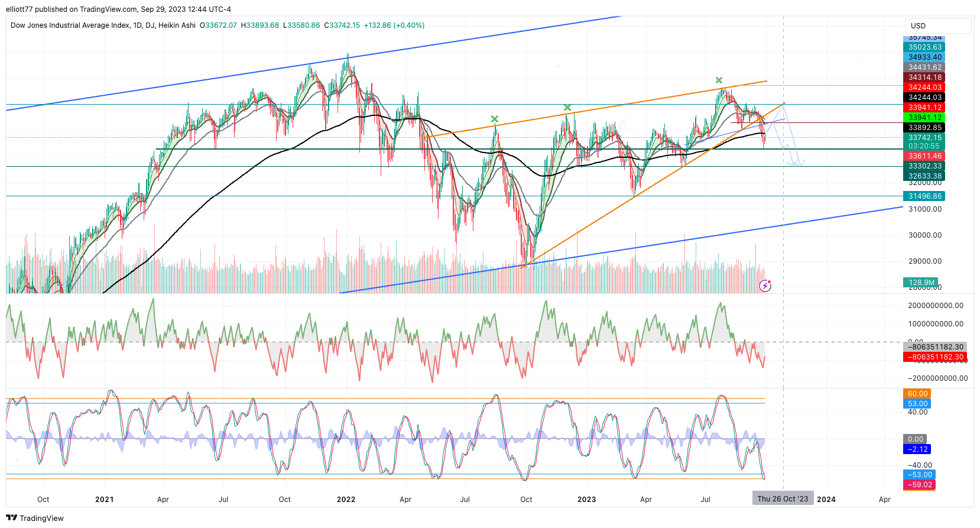This screenshot has width=980, height=528.
Task: Click the red 33941.12 price label
Action: click(924, 108)
